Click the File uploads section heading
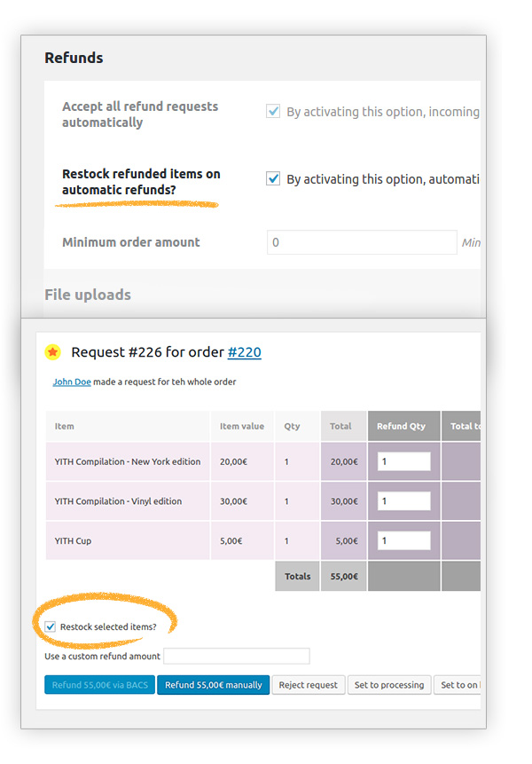This screenshot has width=532, height=764. pyautogui.click(x=88, y=295)
